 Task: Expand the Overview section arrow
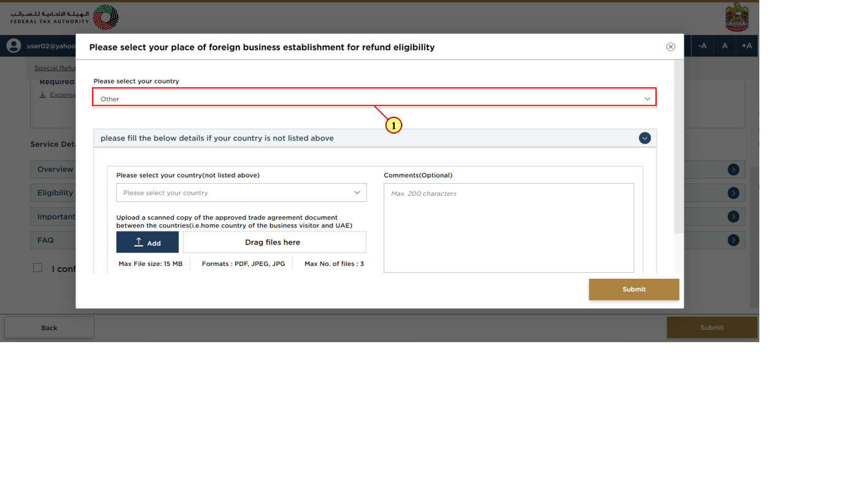coord(734,170)
